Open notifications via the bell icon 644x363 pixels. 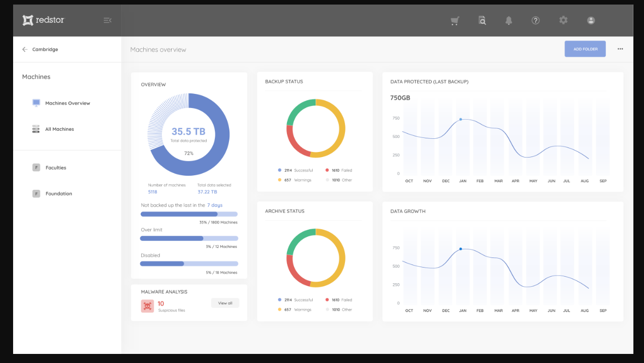(x=508, y=20)
